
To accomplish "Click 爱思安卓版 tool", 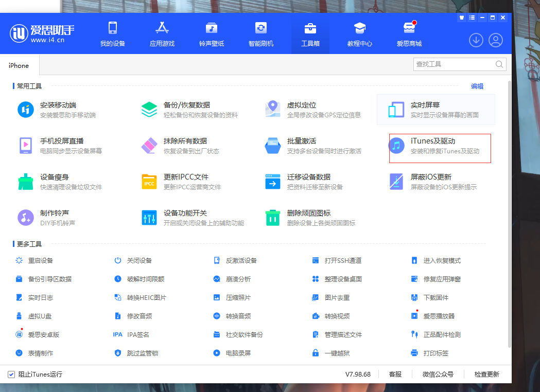I will coord(37,334).
